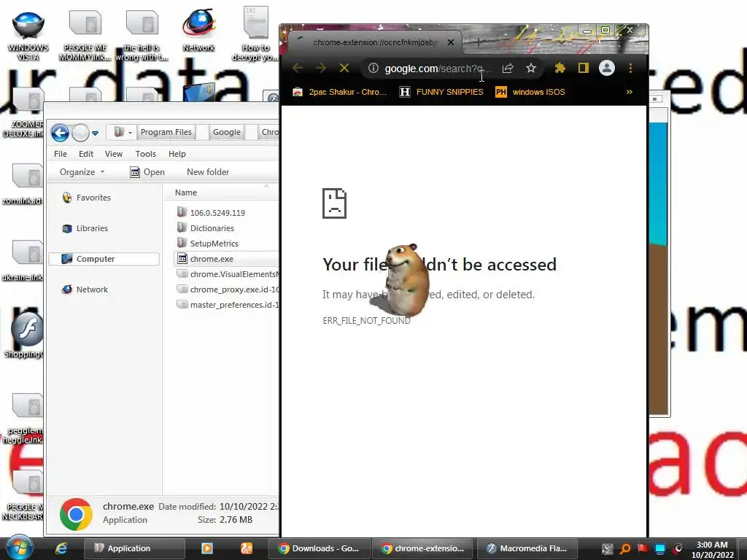This screenshot has width=747, height=560.
Task: Select the chrome-extension tab
Action: coord(376,42)
